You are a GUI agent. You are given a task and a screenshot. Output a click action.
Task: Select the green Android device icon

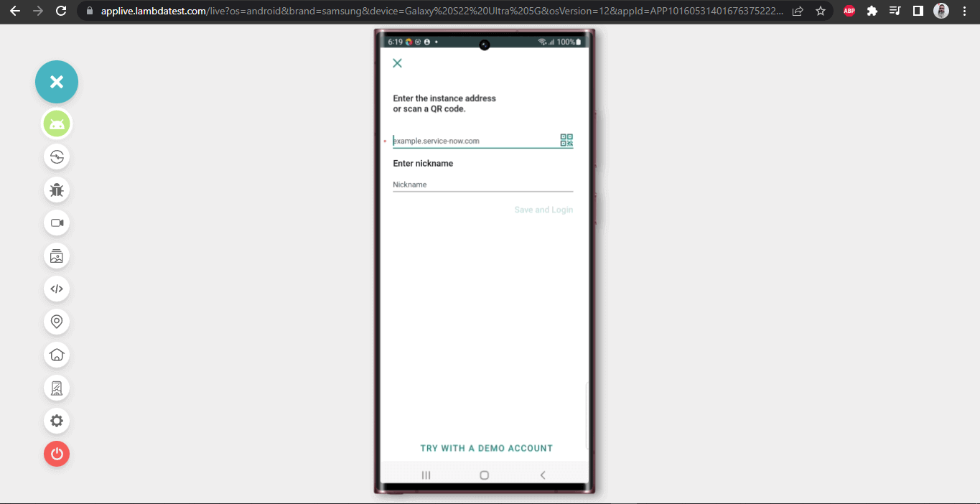click(x=57, y=124)
